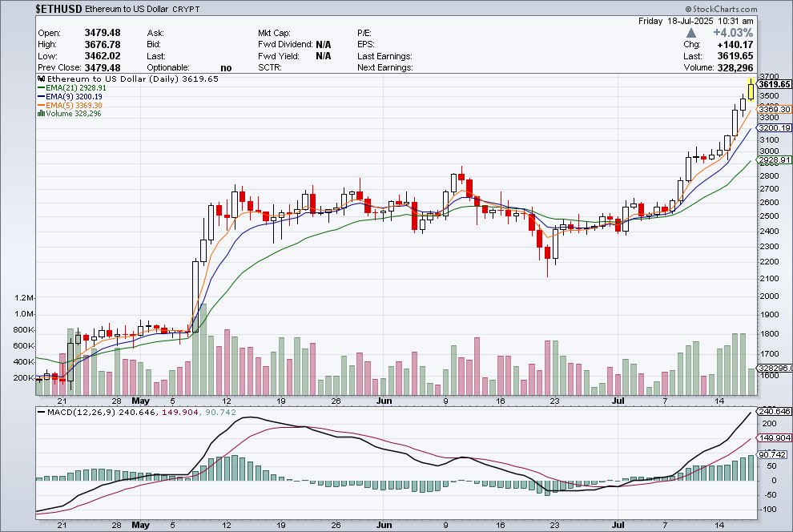Click the Optionable value 'no'

226,68
